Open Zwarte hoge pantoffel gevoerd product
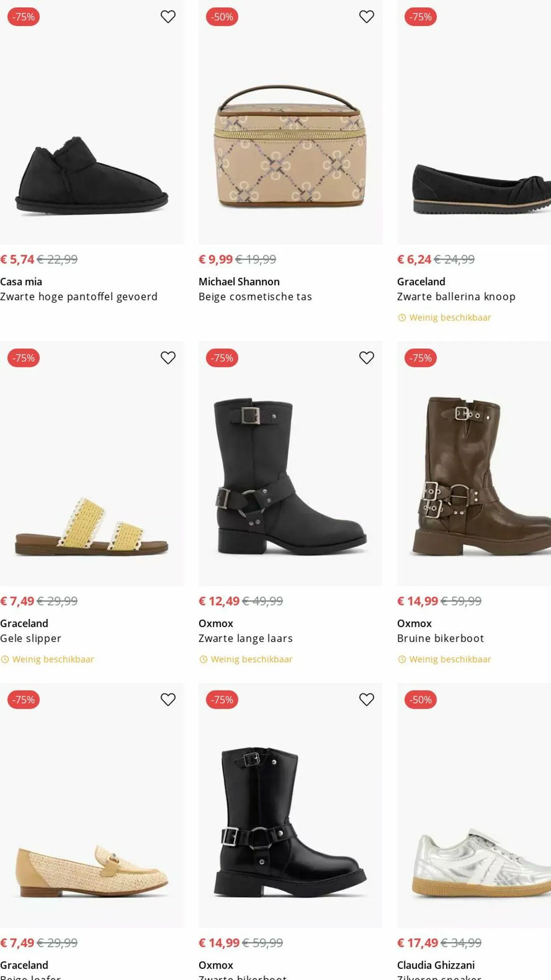Screen dimensions: 551x980 click(x=78, y=297)
